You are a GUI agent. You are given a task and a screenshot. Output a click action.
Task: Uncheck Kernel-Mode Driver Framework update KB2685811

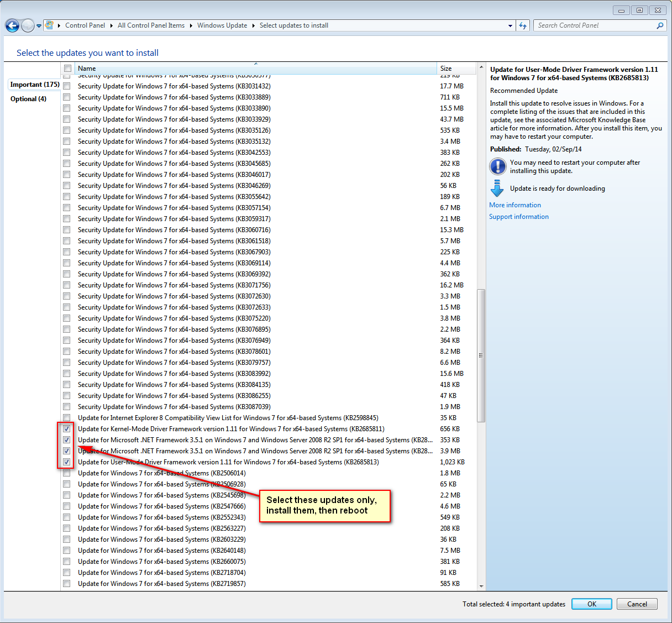click(x=67, y=429)
